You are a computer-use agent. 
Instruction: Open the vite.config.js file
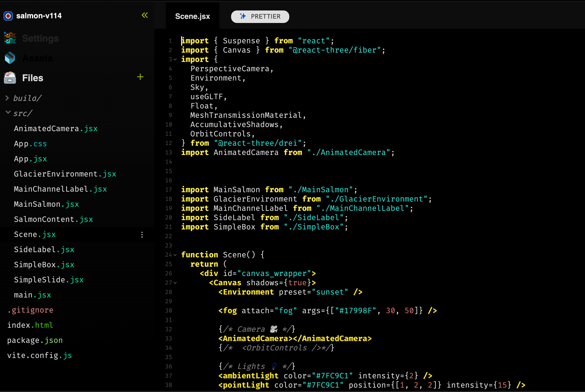[x=39, y=355]
